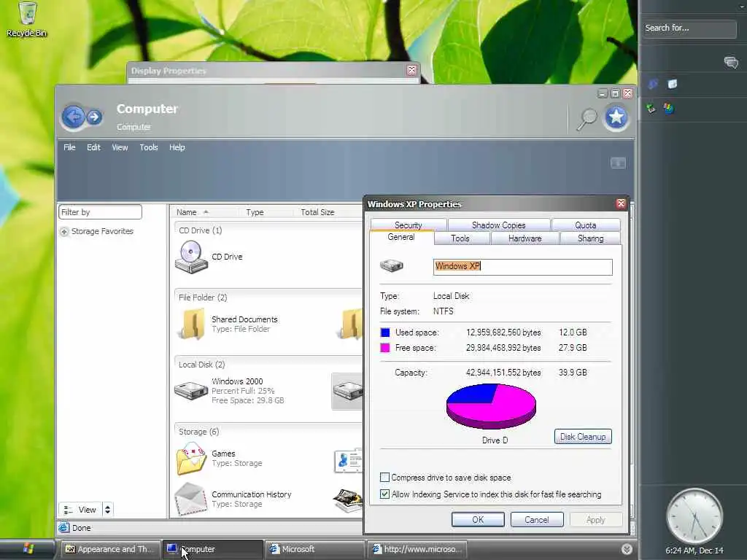Switch to the Shadow Copies tab

click(x=499, y=225)
